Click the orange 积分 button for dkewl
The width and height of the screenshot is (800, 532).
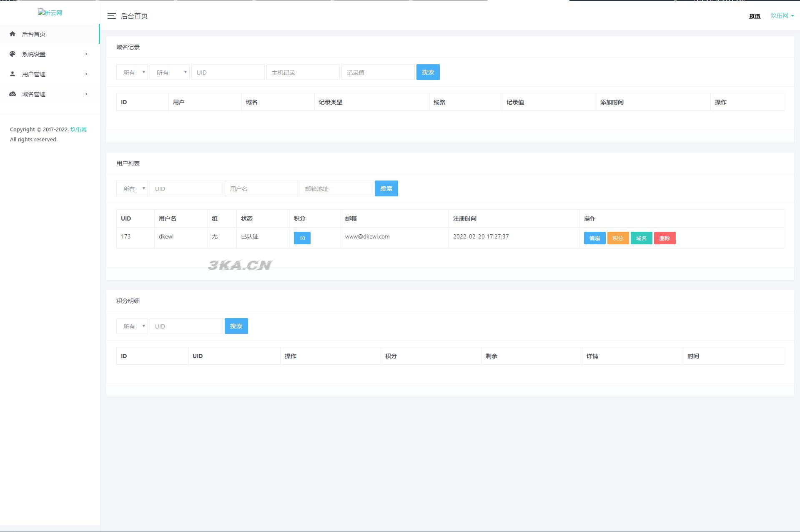[x=618, y=238]
